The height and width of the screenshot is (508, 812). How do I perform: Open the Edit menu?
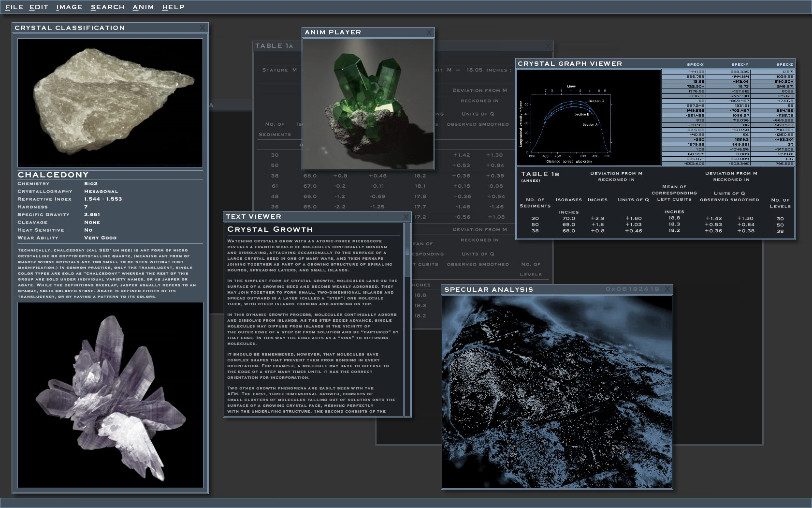tap(39, 7)
